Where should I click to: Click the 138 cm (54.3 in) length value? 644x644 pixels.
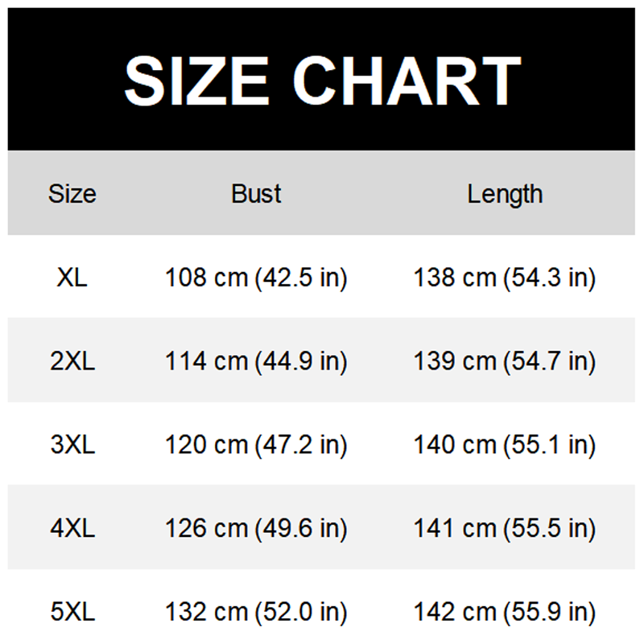(x=505, y=278)
